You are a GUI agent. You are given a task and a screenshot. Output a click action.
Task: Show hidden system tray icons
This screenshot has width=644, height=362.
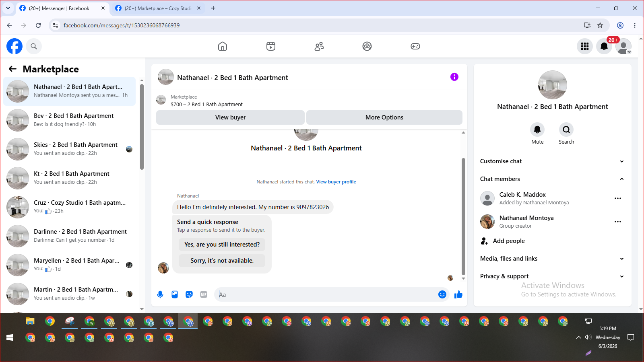click(x=579, y=337)
